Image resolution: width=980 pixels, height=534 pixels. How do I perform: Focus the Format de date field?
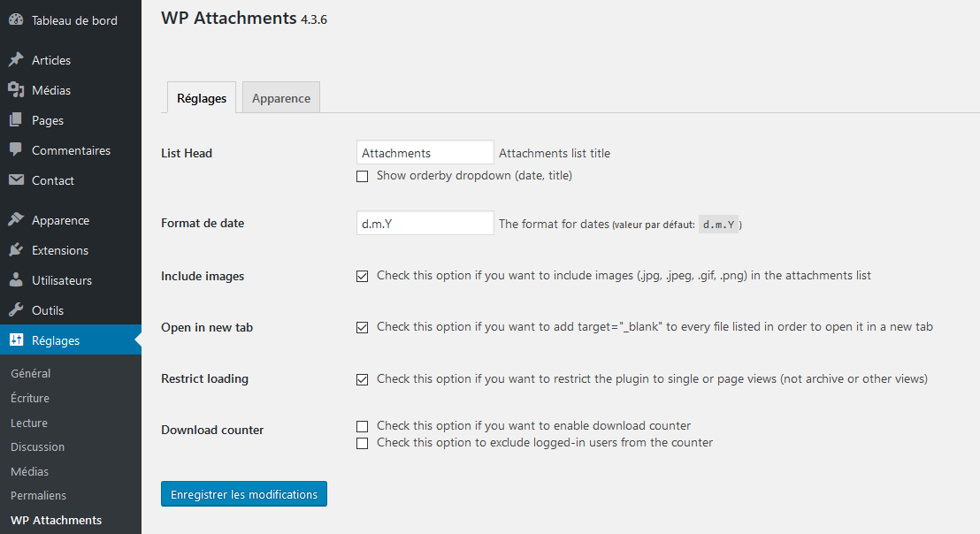(x=425, y=223)
